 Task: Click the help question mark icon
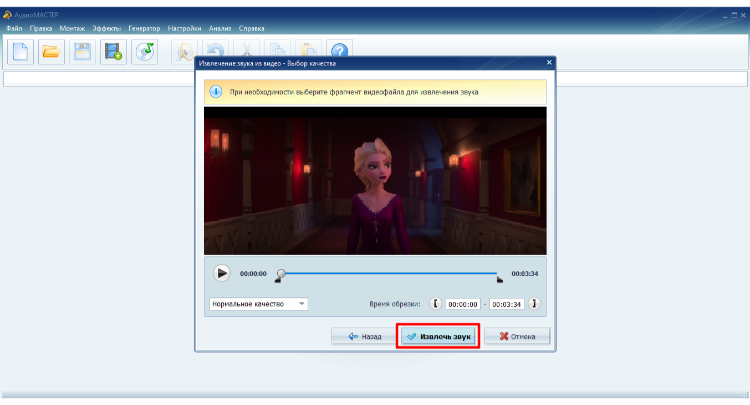(x=340, y=49)
